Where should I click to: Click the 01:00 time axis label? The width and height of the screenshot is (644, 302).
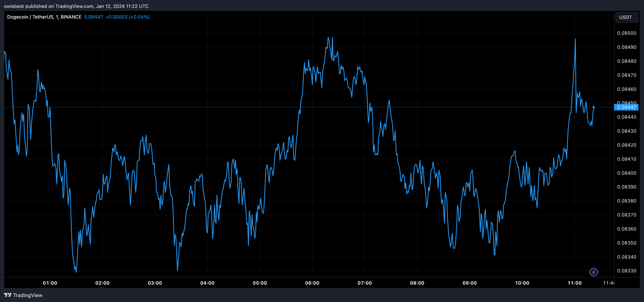point(50,283)
